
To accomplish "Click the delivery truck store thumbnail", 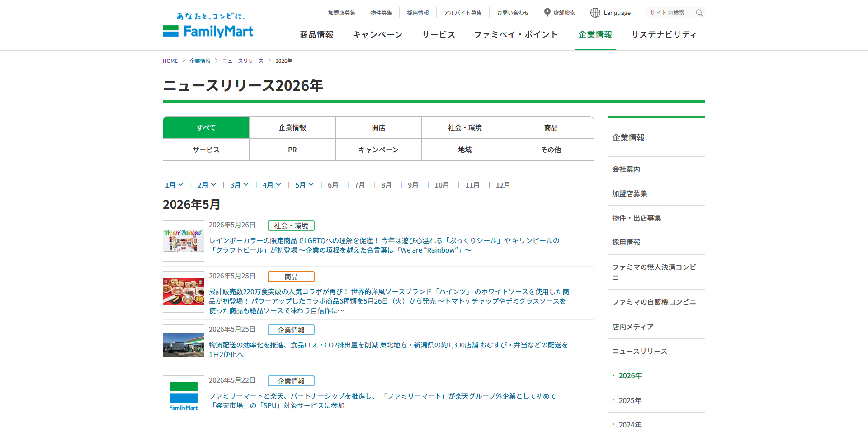I will tap(184, 345).
